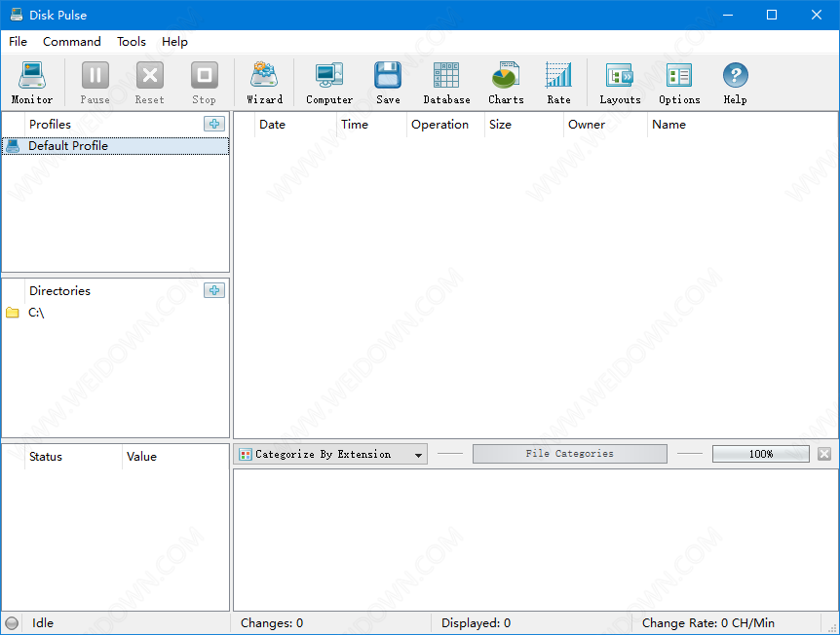Open the Command menu

coord(72,42)
